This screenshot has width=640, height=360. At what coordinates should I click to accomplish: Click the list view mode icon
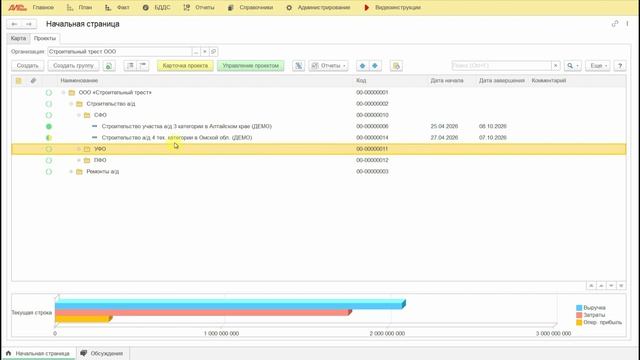click(143, 66)
